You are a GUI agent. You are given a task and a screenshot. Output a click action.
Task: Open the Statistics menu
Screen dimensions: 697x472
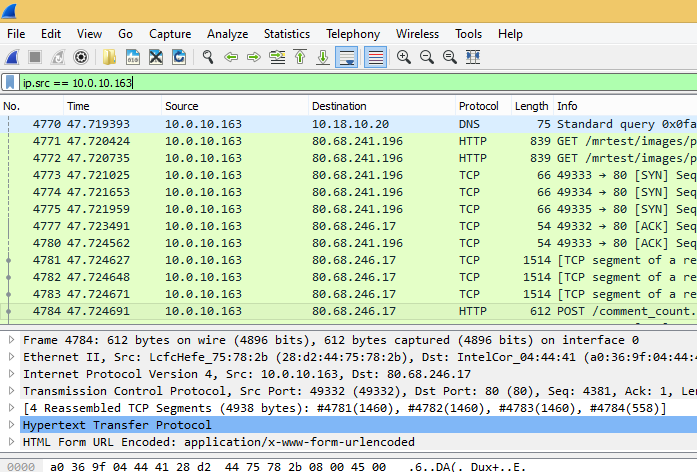(x=286, y=34)
